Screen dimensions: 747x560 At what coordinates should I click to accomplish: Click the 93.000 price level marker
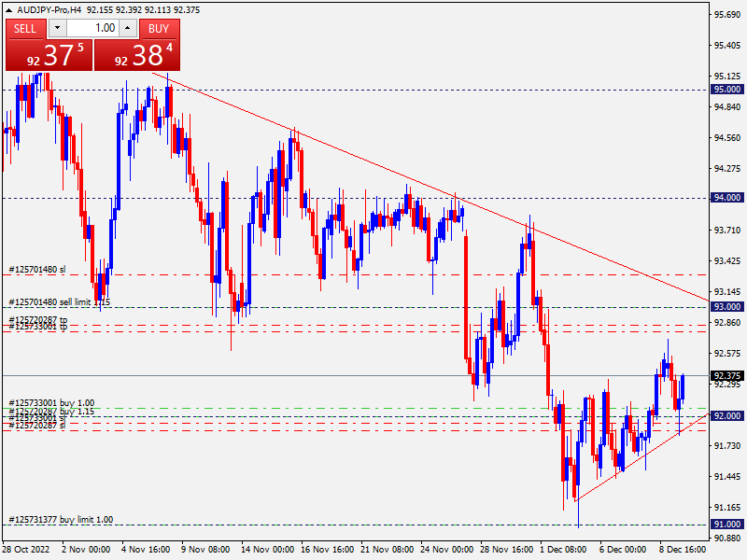coord(726,307)
